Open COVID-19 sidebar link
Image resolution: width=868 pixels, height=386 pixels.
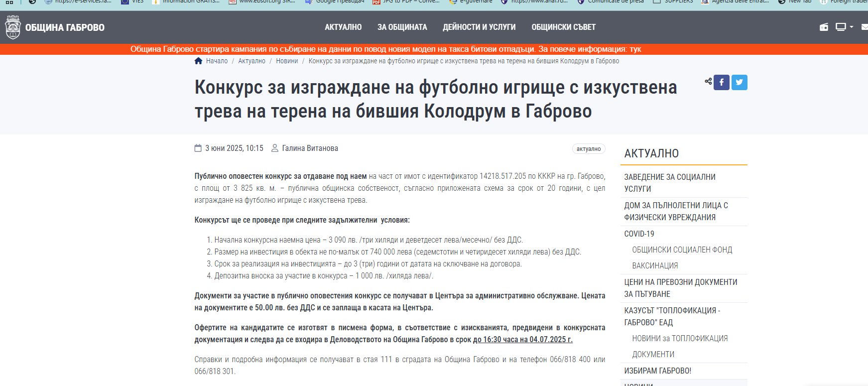coord(639,234)
